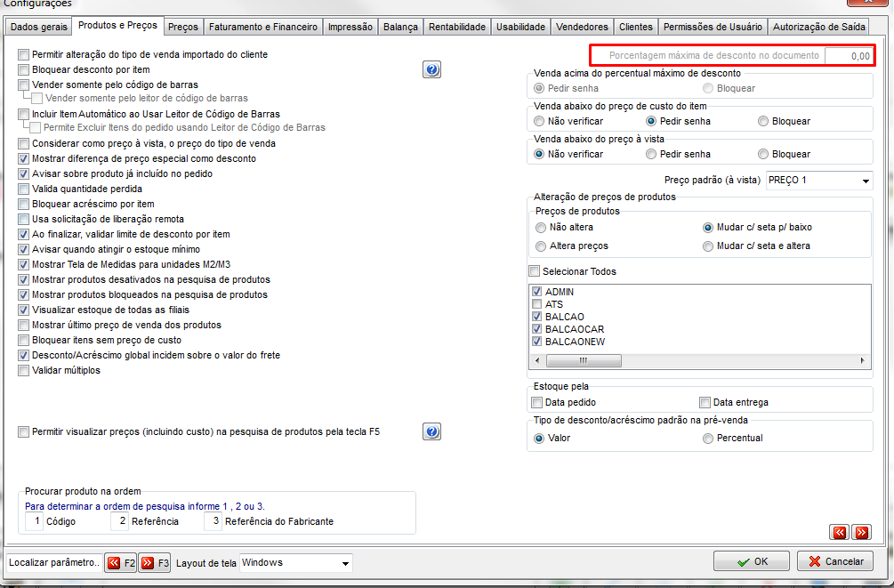The width and height of the screenshot is (894, 588).
Task: Select Percentual discount type radio
Action: tap(707, 438)
